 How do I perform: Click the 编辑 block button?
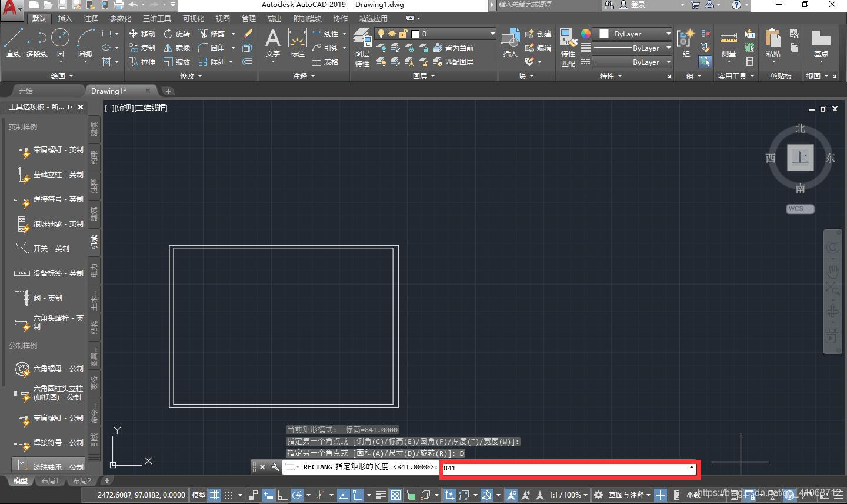[538, 48]
